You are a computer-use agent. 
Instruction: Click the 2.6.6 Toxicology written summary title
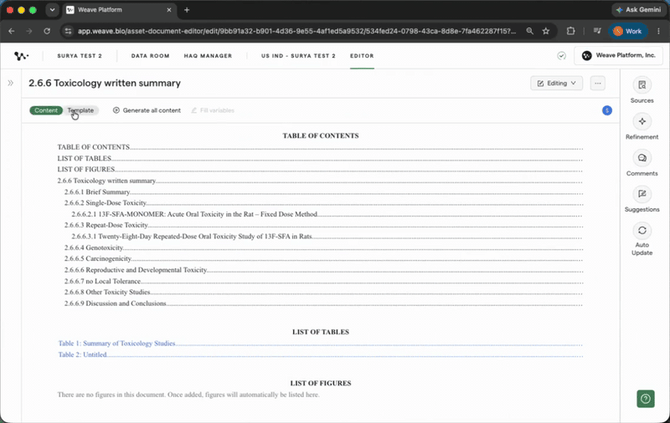click(x=105, y=83)
